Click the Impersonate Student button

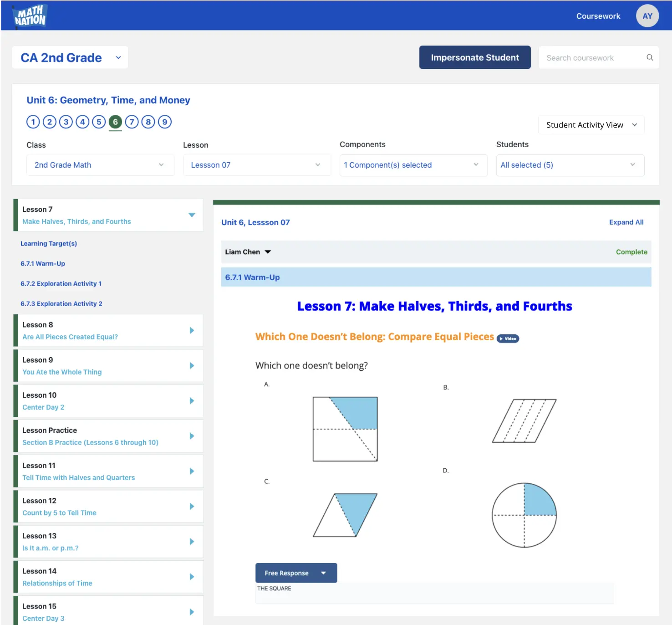pyautogui.click(x=474, y=57)
